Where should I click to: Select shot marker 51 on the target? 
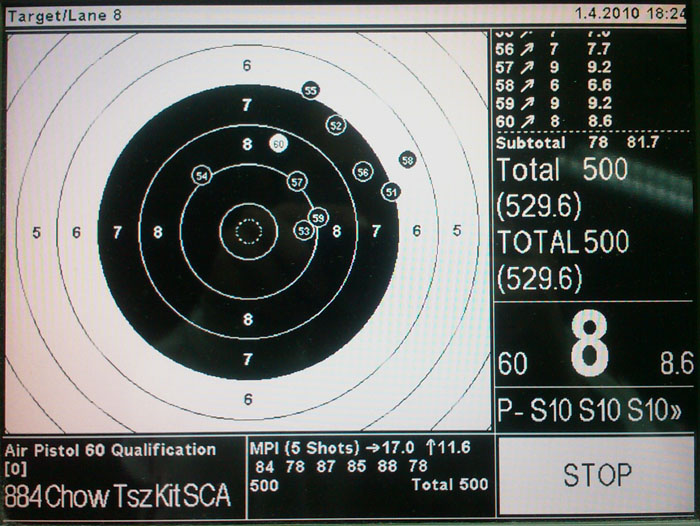[x=391, y=192]
